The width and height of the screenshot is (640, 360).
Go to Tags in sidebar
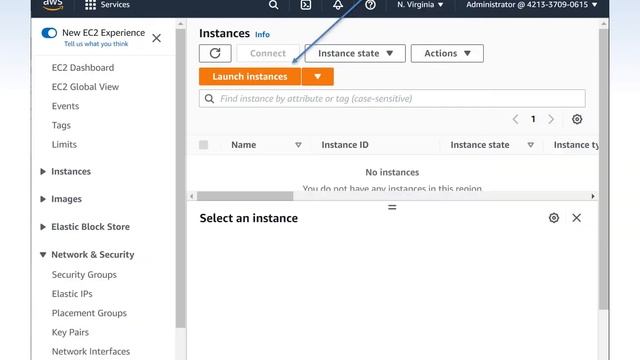[x=61, y=125]
